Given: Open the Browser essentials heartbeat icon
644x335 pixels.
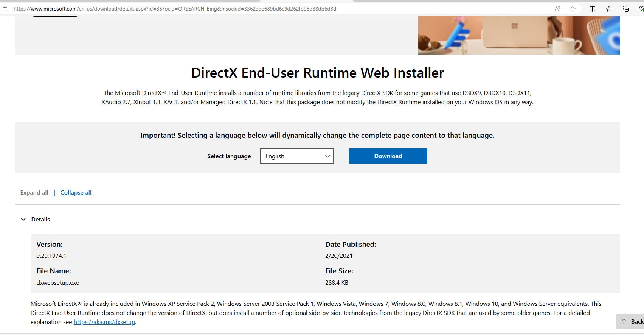Looking at the screenshot, I should click(x=641, y=9).
